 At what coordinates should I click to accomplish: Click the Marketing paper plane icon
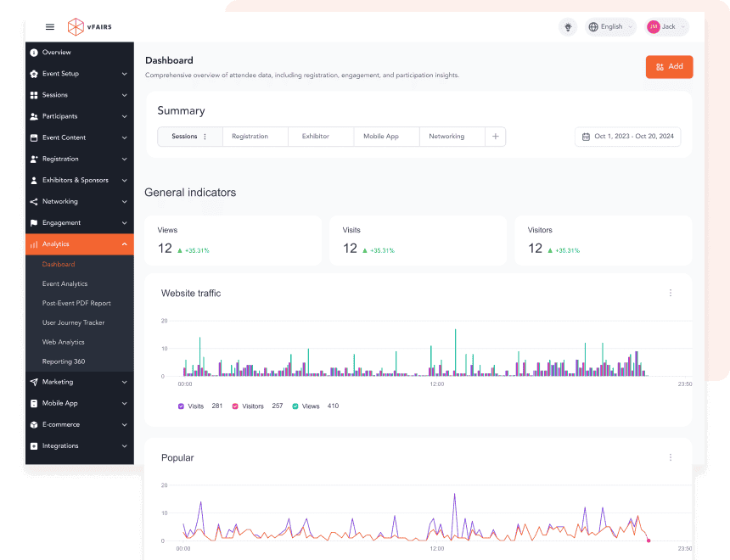34,382
